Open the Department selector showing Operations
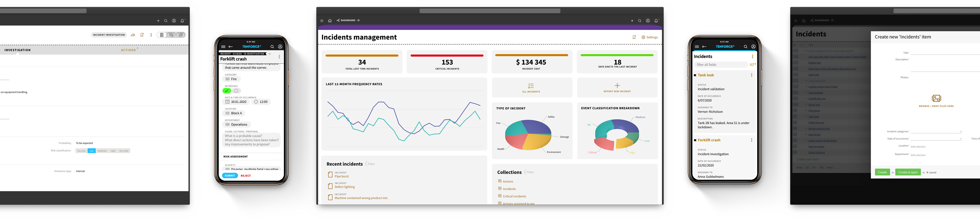980x219 pixels. point(237,124)
